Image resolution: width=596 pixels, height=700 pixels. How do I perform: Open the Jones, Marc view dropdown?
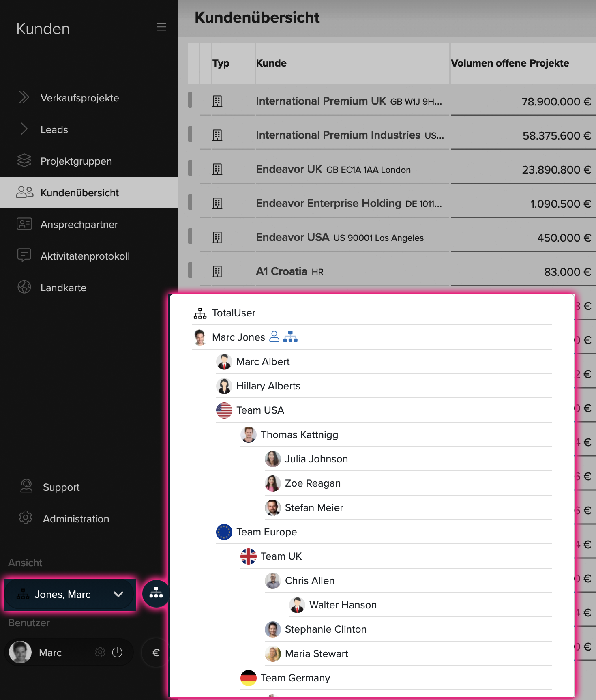pos(70,594)
